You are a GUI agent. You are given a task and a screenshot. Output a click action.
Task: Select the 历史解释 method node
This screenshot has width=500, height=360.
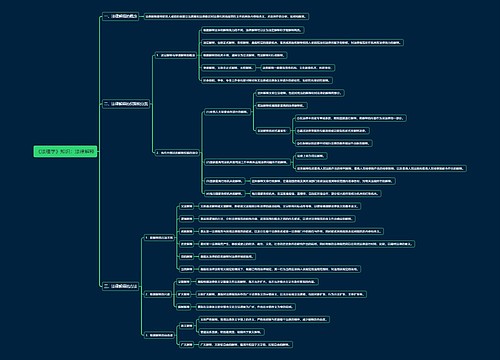(187, 244)
